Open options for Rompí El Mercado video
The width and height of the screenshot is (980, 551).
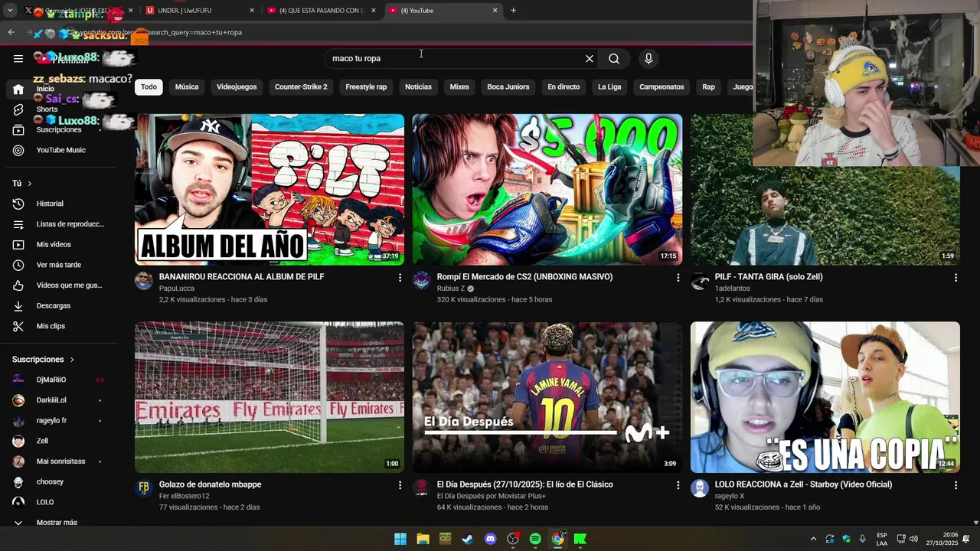point(678,278)
